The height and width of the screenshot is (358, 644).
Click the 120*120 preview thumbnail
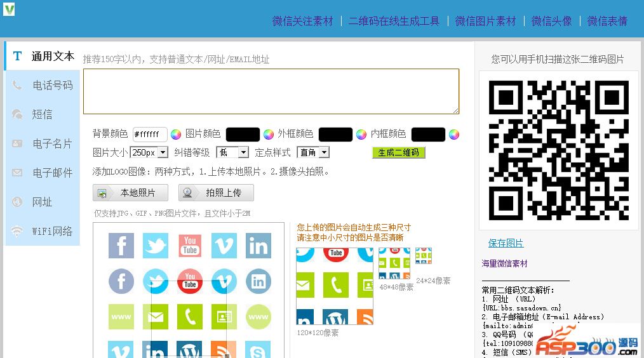335,286
